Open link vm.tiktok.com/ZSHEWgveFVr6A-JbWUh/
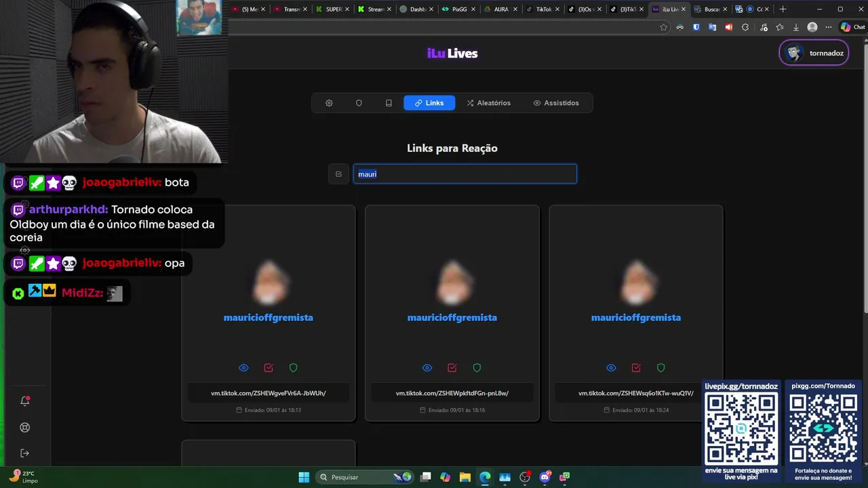The image size is (868, 488). (x=269, y=393)
